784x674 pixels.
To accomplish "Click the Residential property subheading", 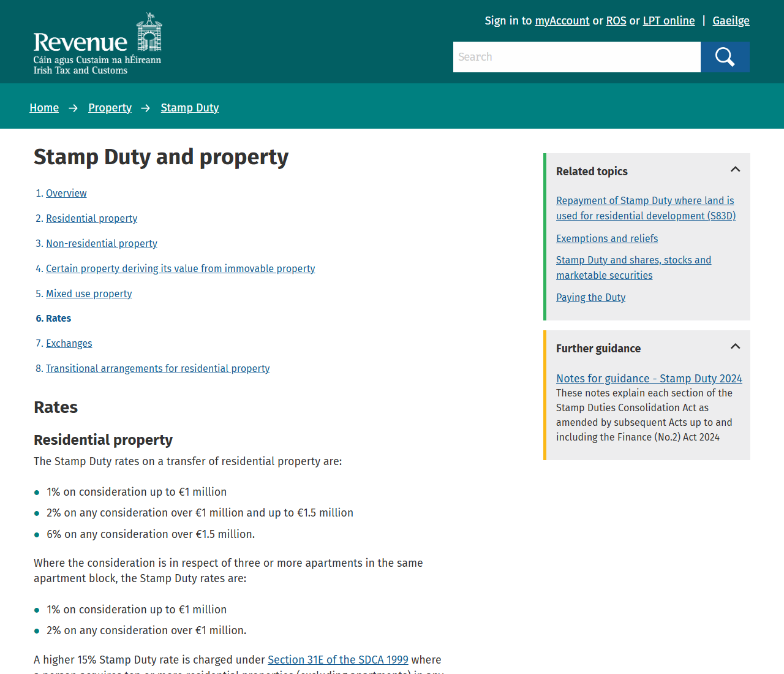I will point(103,440).
